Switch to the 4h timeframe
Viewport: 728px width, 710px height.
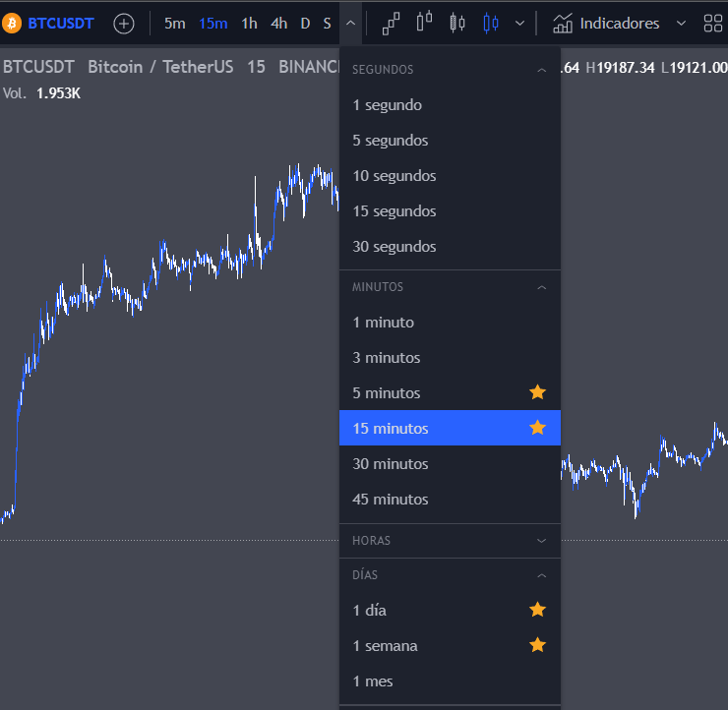(278, 24)
